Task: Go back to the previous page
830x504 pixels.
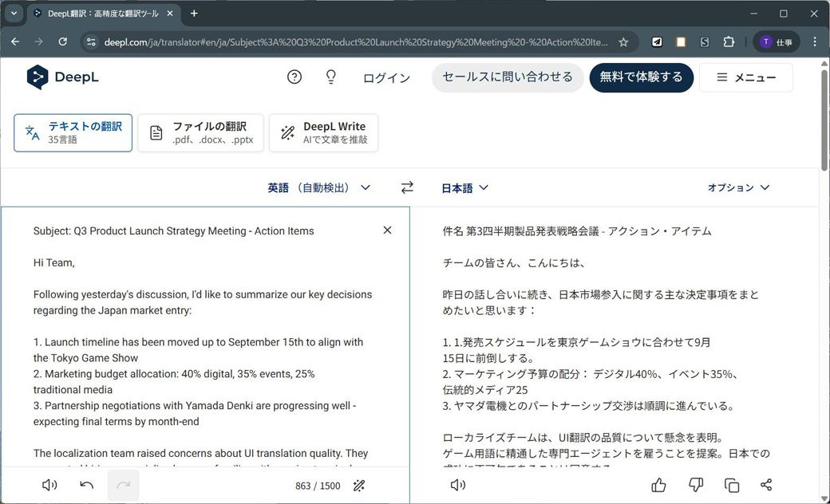Action: [x=15, y=41]
